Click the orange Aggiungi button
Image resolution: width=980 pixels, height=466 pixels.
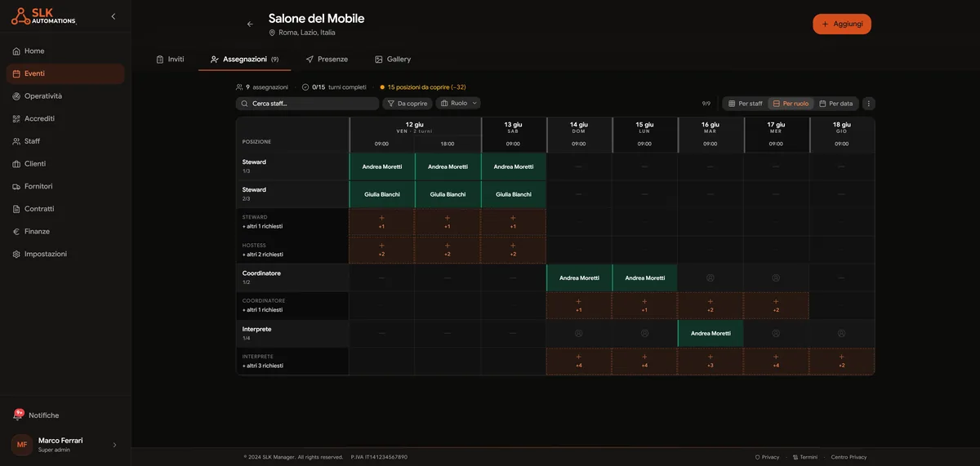[x=842, y=24]
